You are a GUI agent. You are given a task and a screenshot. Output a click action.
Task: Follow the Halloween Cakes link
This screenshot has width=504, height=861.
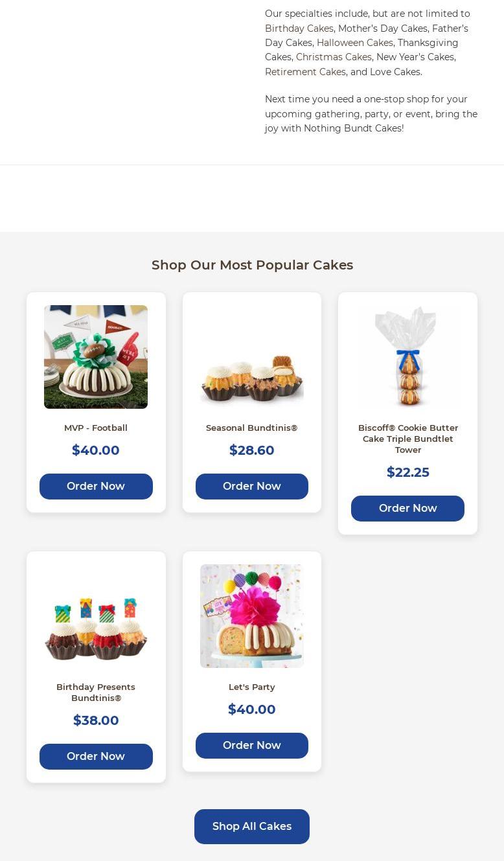click(x=355, y=43)
